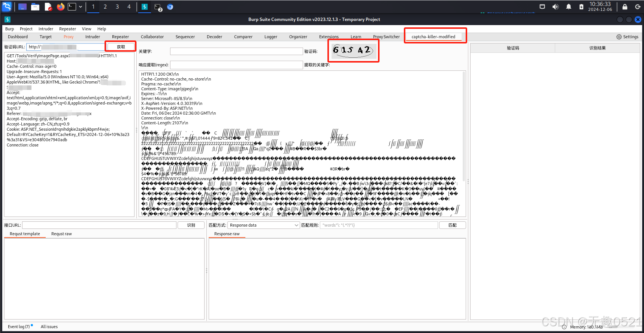Switch to the Dashboard tab
Screen dimensions: 644x333
[x=18, y=37]
